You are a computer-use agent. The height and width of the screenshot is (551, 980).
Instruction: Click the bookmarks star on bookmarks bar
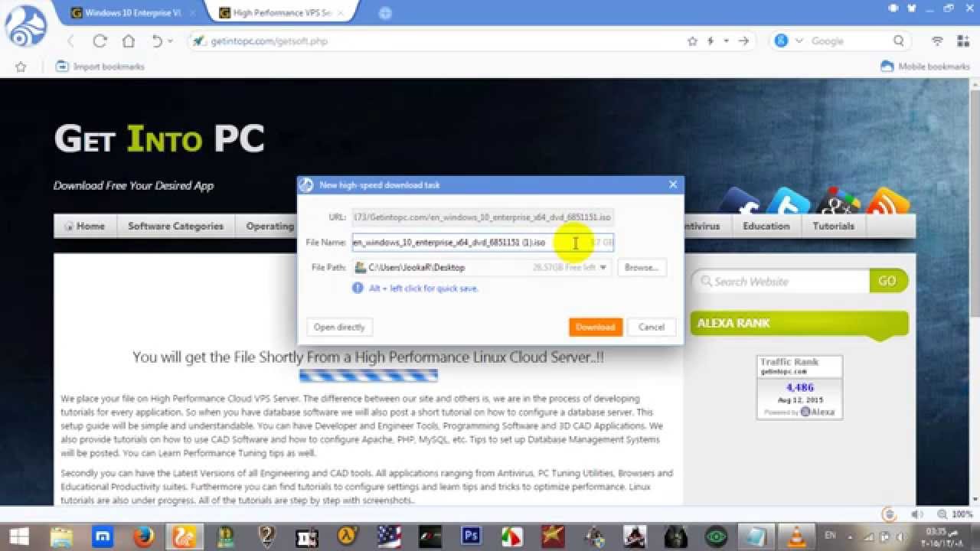21,67
